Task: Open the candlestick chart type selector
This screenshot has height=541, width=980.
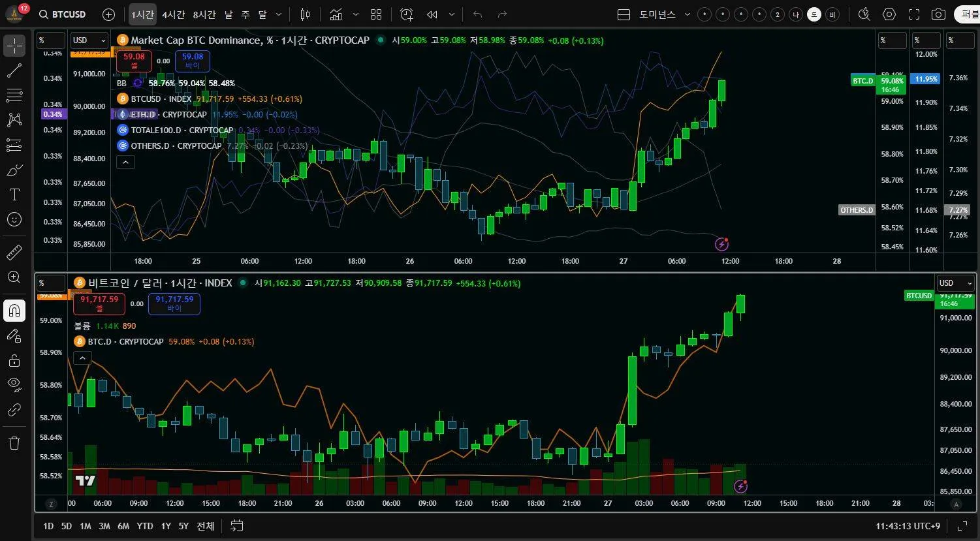Action: [x=305, y=14]
